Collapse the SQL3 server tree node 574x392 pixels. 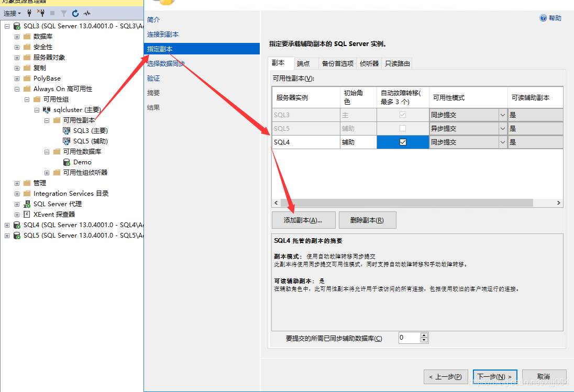coord(7,26)
